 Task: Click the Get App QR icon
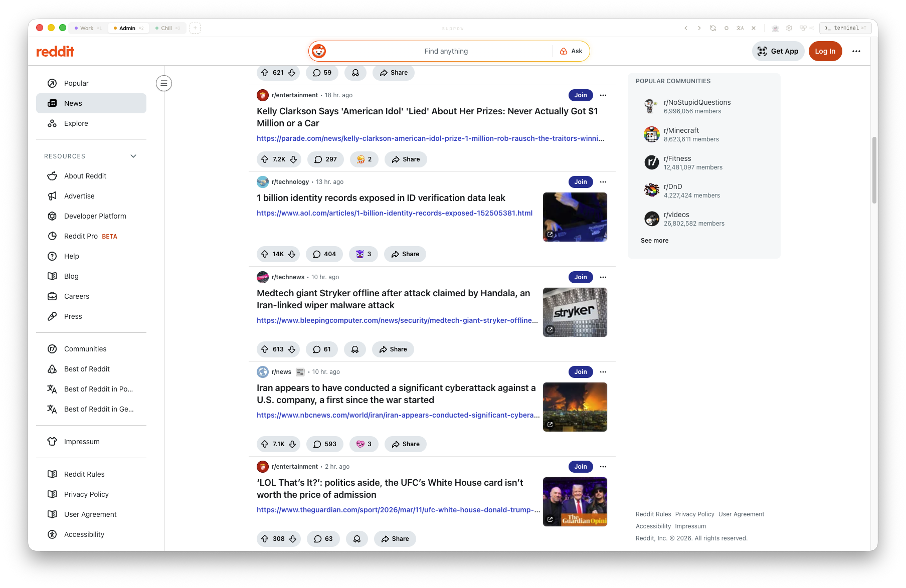pyautogui.click(x=762, y=51)
